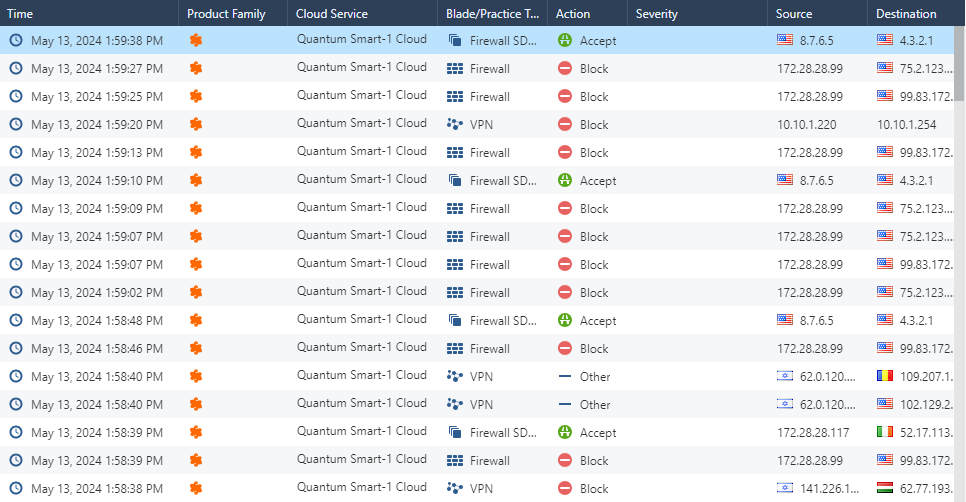Screen dimensions: 966x502
Task: Click the Firewall blade icon in the 1:59:13 PM row
Action: point(455,153)
